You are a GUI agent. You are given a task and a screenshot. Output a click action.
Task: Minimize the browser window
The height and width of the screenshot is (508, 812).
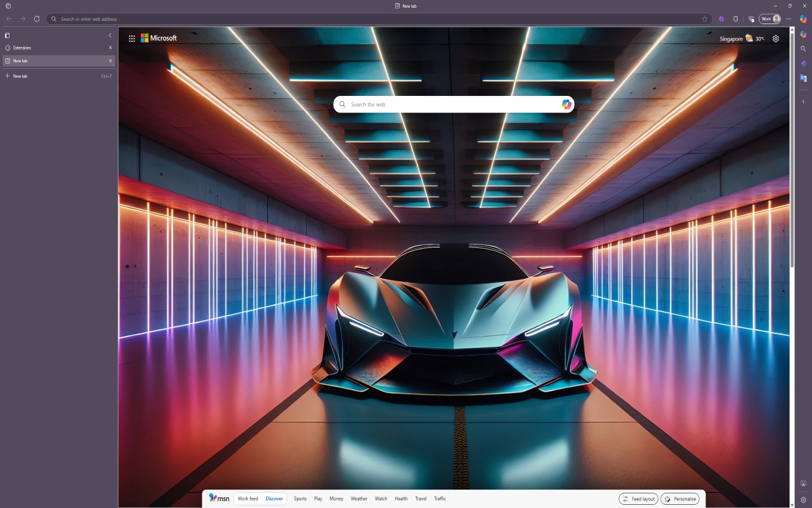click(x=775, y=6)
